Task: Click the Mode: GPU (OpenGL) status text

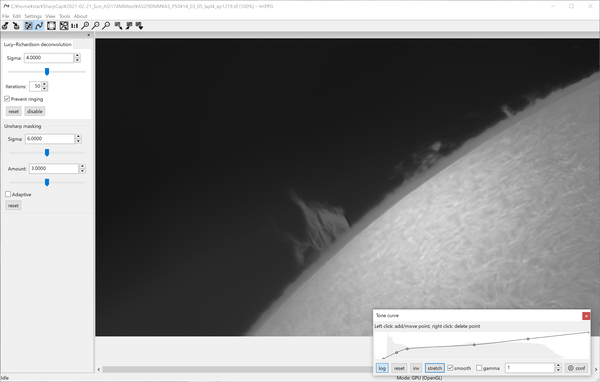Action: click(419, 378)
